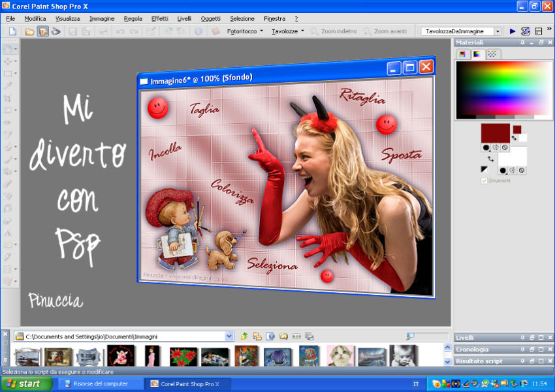The image size is (555, 392).
Task: Open the Livelli menu
Action: (x=184, y=19)
